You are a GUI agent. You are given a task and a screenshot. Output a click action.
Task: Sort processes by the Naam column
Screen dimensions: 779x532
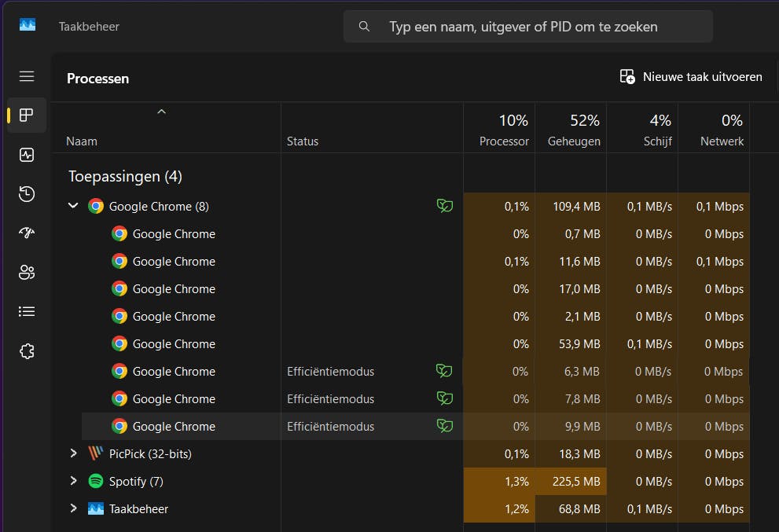point(82,141)
